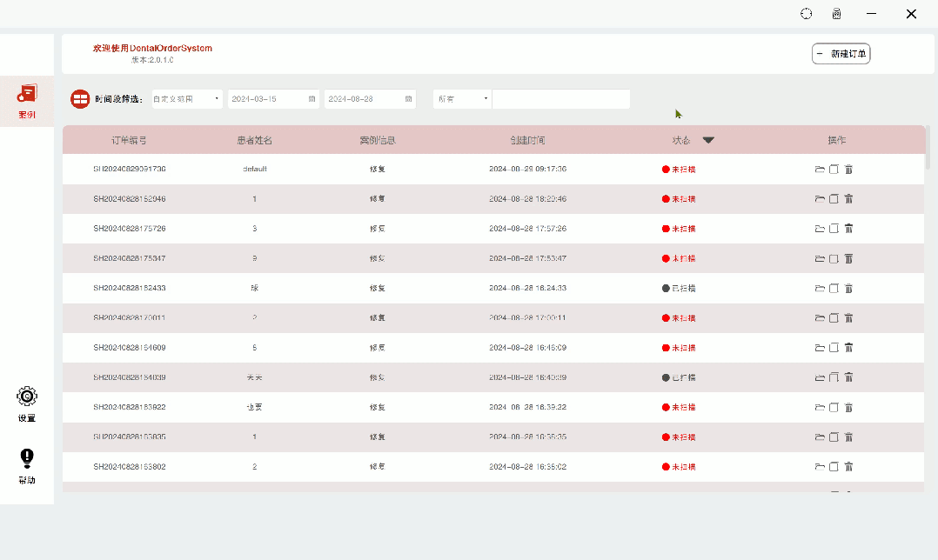The height and width of the screenshot is (560, 938).
Task: Open the 所有 category dropdown
Action: (462, 99)
